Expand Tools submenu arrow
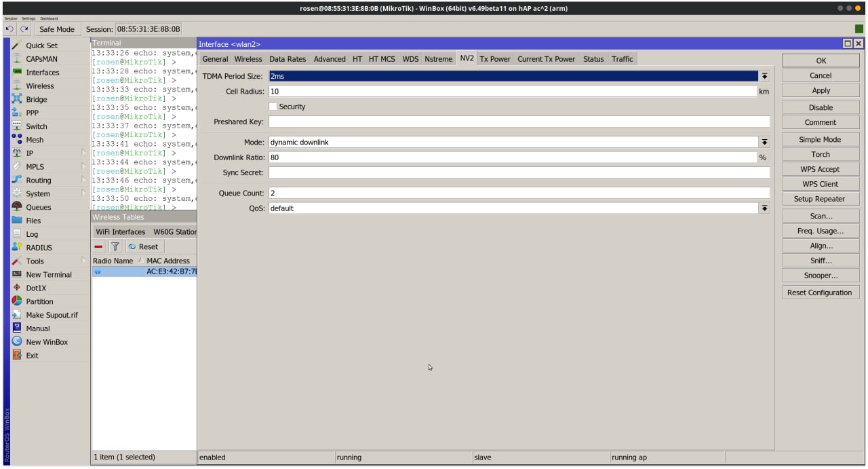This screenshot has width=868, height=469. [83, 261]
